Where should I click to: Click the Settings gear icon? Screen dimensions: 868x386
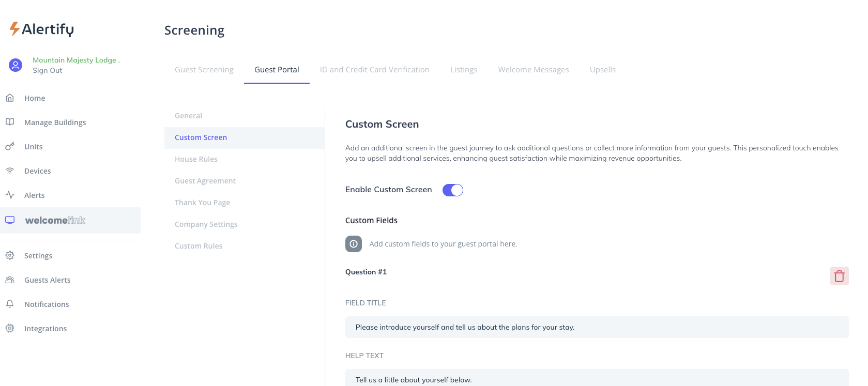tap(10, 255)
